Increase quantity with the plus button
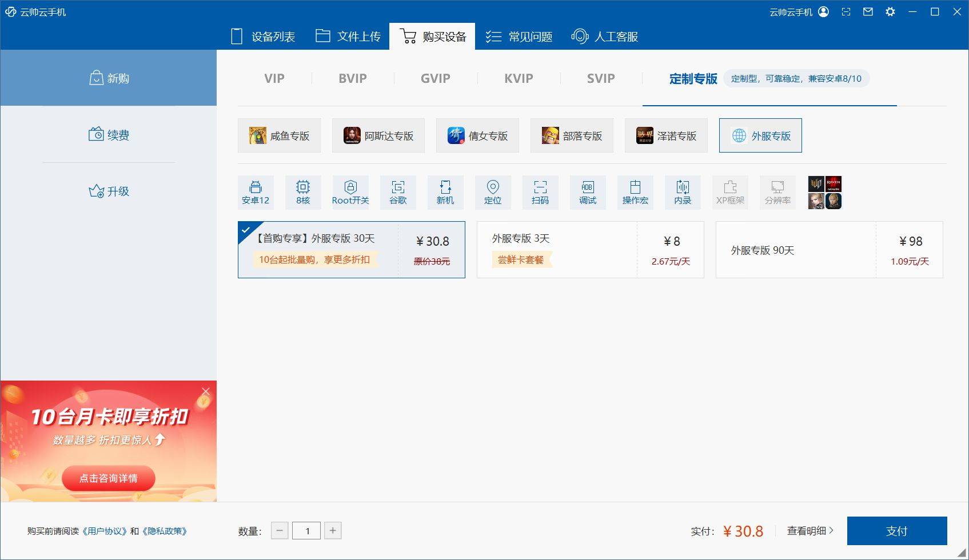The height and width of the screenshot is (560, 969). point(333,531)
